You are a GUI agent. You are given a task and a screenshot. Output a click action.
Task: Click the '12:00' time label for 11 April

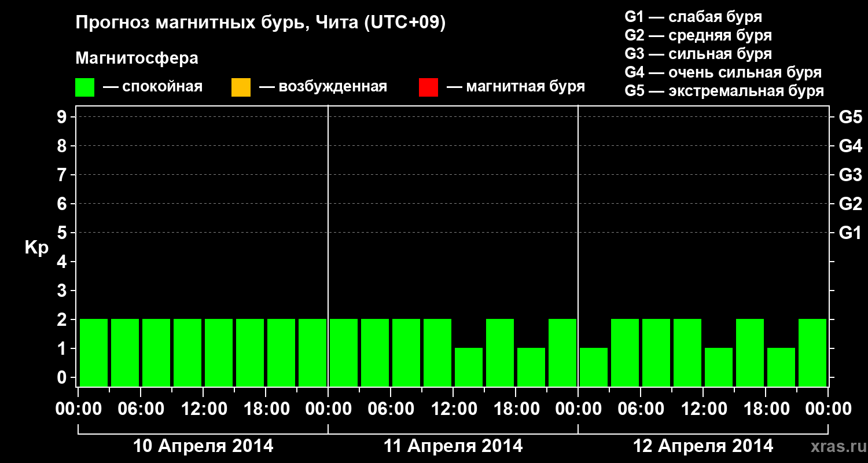coord(454,409)
